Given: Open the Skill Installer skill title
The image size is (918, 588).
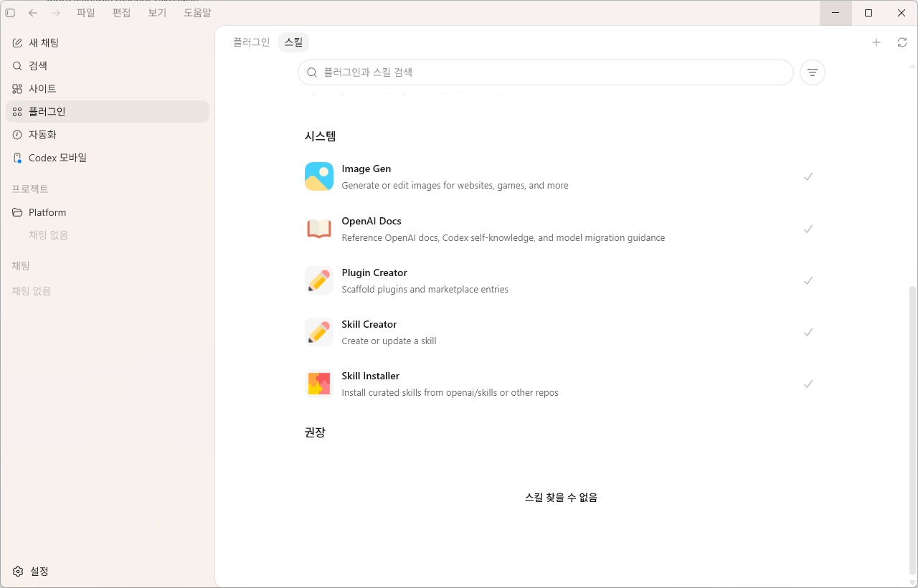Looking at the screenshot, I should 371,376.
